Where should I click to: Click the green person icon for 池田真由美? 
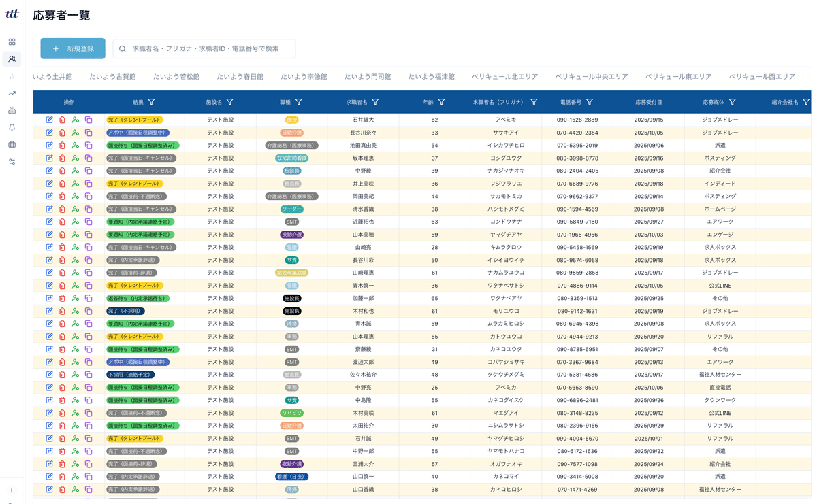pos(75,146)
